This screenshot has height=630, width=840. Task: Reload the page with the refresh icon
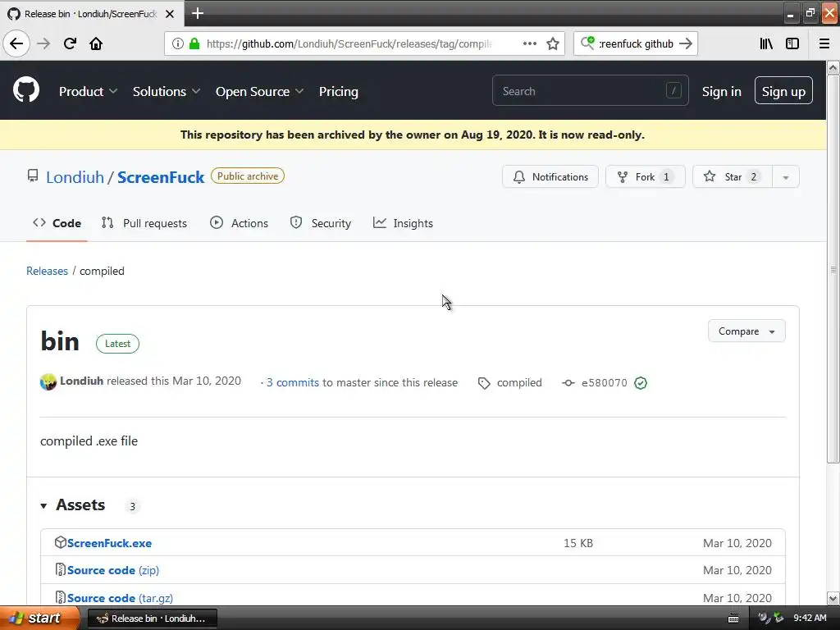click(70, 43)
